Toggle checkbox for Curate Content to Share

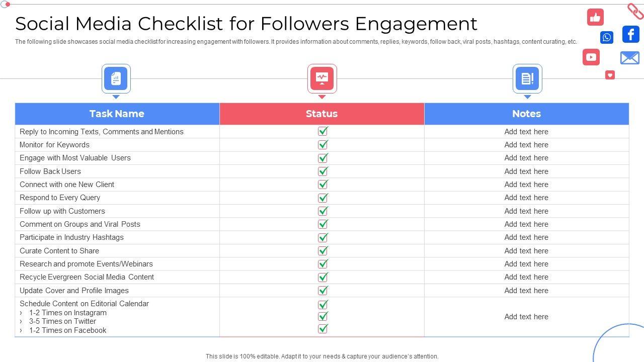(323, 251)
